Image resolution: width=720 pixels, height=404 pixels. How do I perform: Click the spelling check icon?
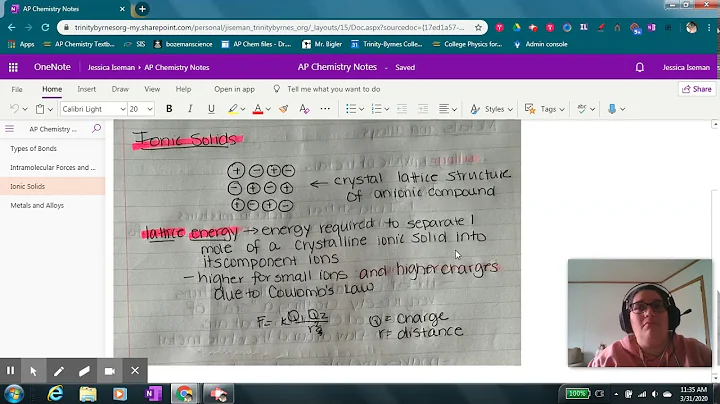(x=582, y=109)
